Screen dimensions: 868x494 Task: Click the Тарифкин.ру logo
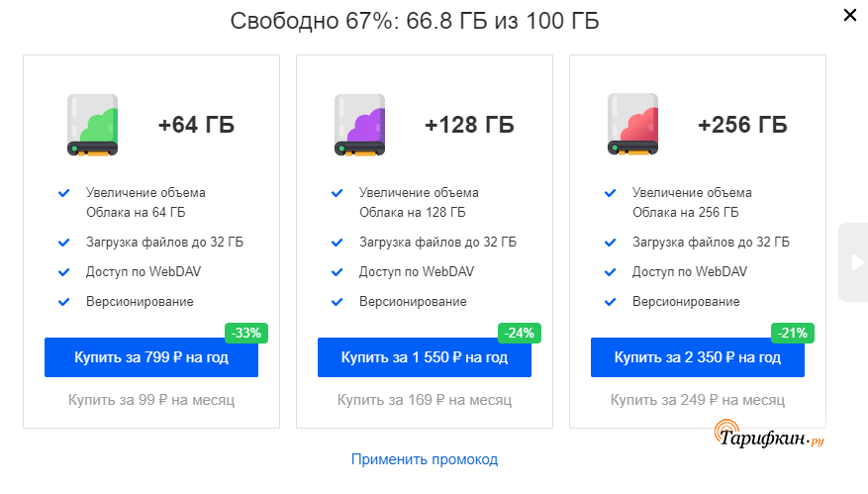tap(770, 437)
